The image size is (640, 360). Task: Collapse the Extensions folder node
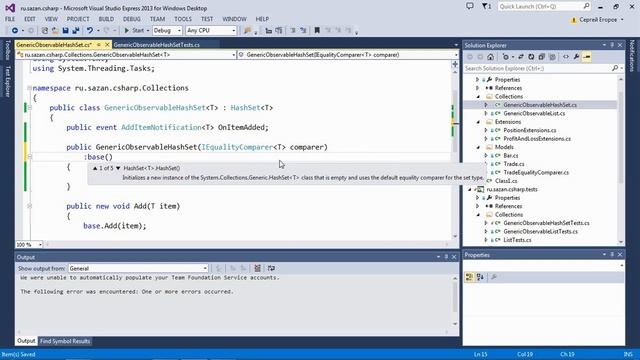click(x=478, y=122)
